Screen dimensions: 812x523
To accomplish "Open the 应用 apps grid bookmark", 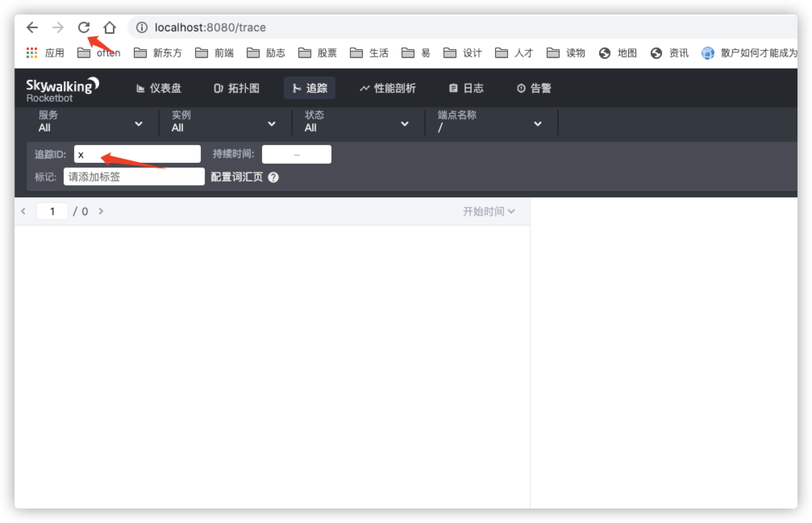I will pos(45,53).
